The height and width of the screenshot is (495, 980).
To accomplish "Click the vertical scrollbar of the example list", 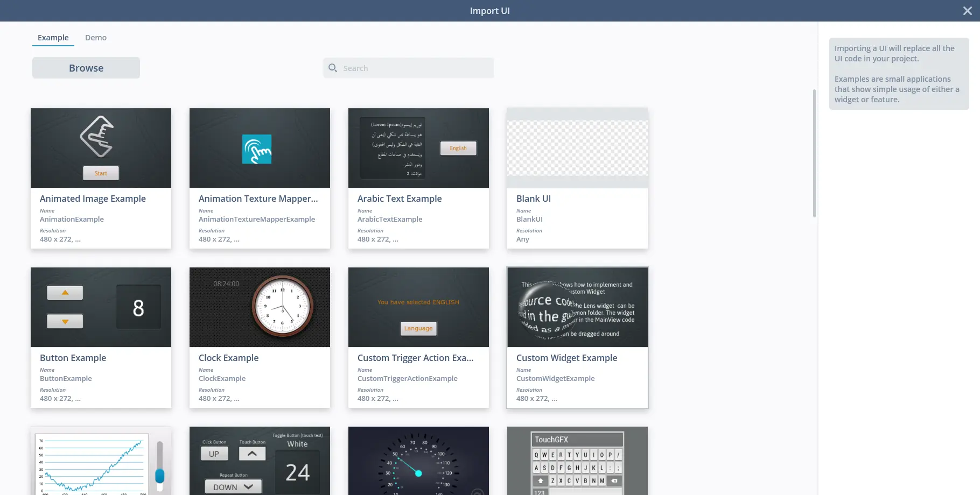I will (x=814, y=153).
